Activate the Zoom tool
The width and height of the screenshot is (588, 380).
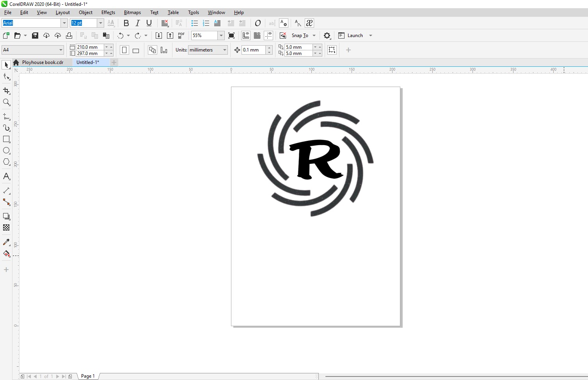6,102
